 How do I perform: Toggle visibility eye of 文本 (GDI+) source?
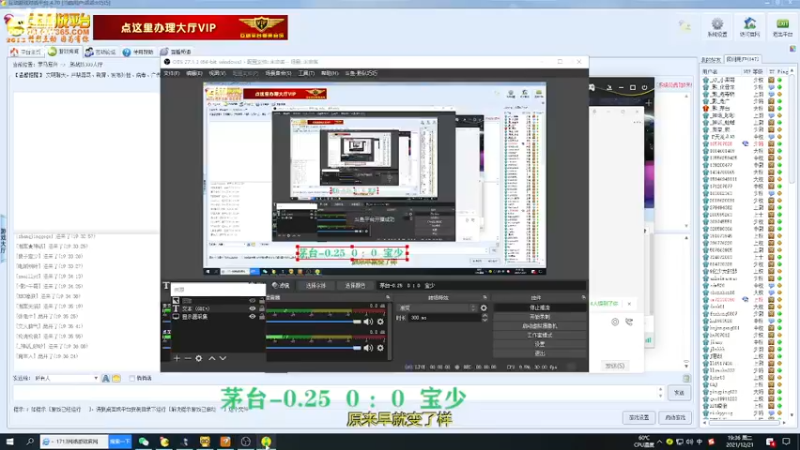(252, 309)
